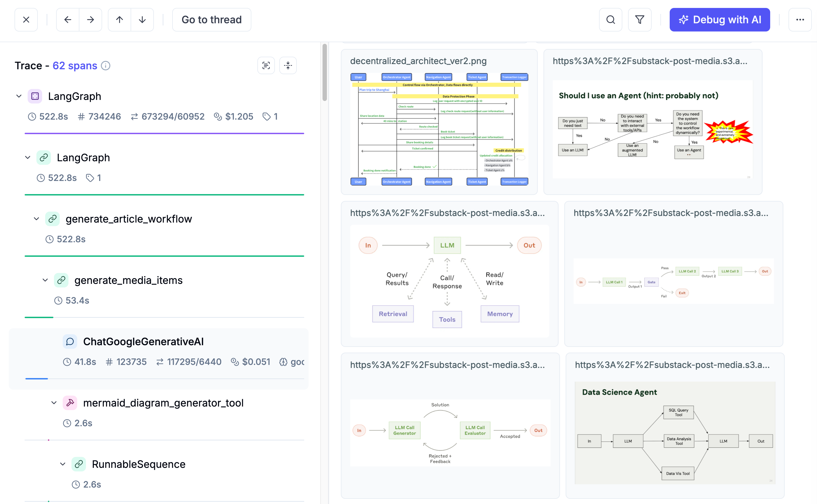This screenshot has width=817, height=504.
Task: Open the filter funnel icon
Action: (x=639, y=20)
